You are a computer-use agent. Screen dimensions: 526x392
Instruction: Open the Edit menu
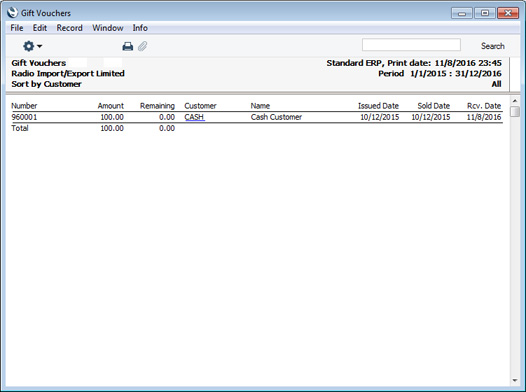pos(40,28)
